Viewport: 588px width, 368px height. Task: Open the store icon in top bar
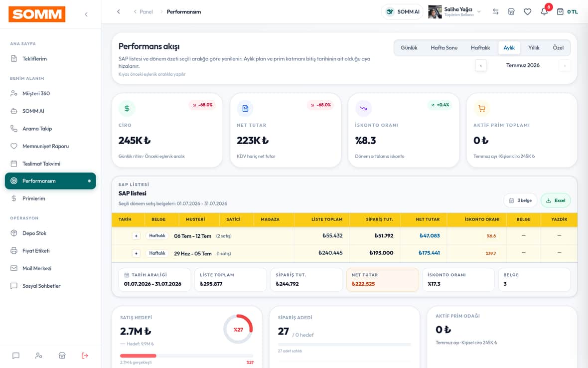(511, 11)
